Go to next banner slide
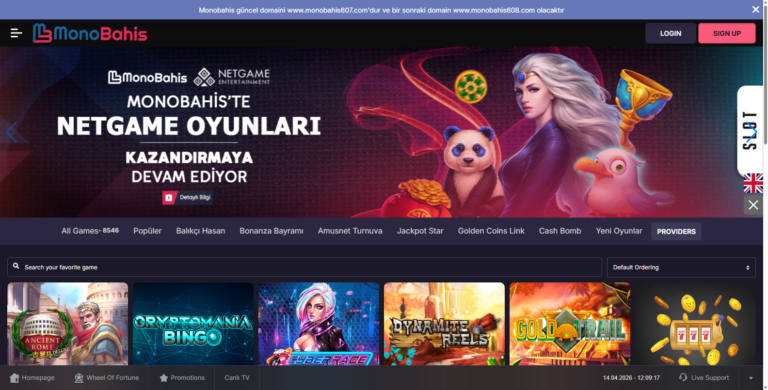 coord(752,131)
